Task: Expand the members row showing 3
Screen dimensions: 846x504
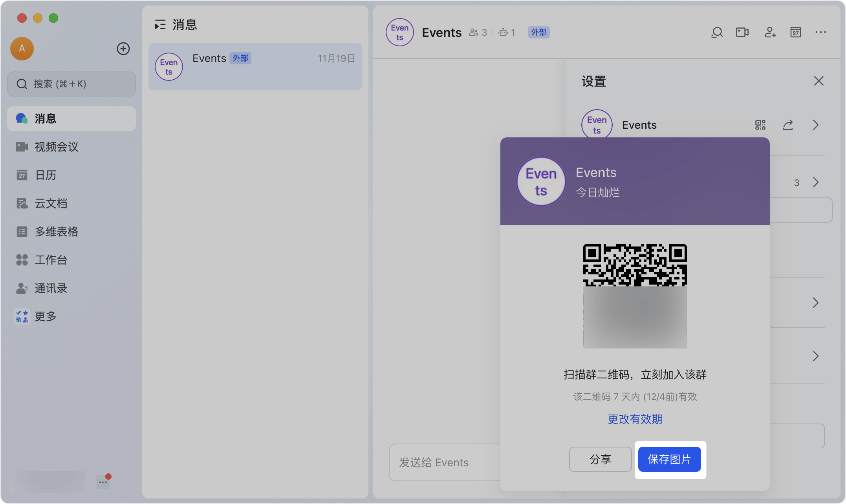Action: tap(816, 182)
